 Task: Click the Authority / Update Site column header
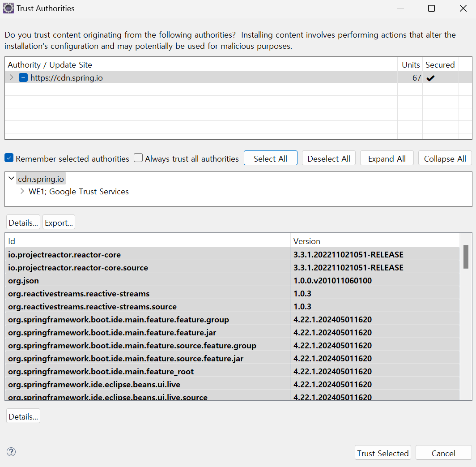(50, 65)
